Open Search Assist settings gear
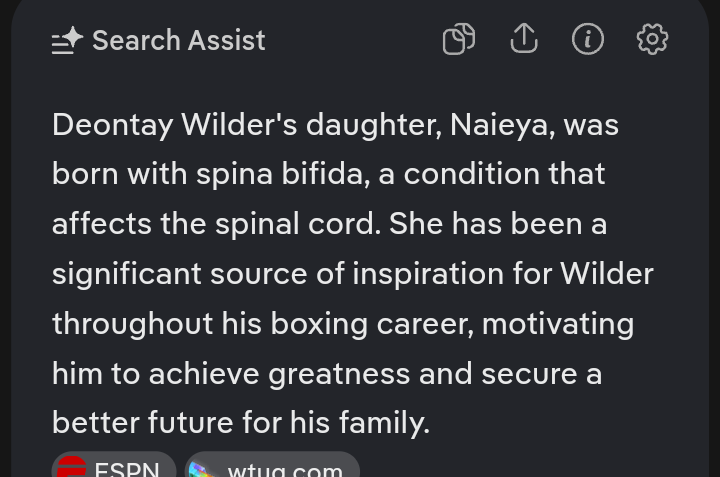720x477 pixels. pyautogui.click(x=652, y=39)
